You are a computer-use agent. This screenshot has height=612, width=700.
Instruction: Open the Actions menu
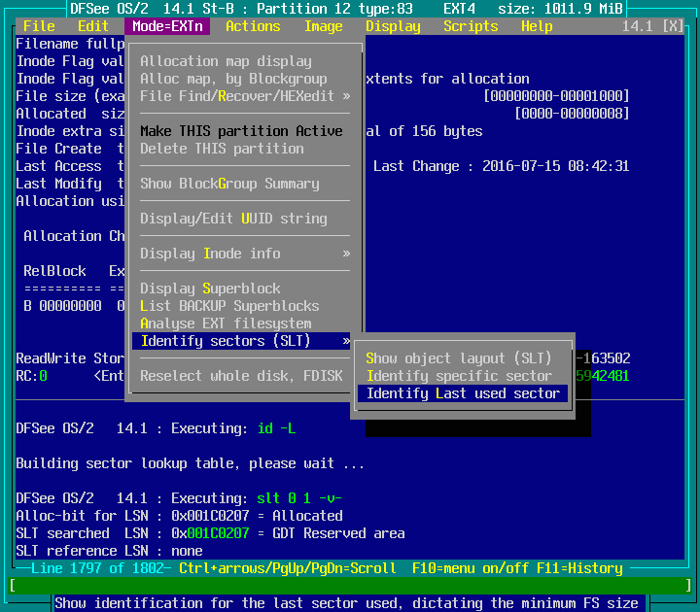[253, 26]
